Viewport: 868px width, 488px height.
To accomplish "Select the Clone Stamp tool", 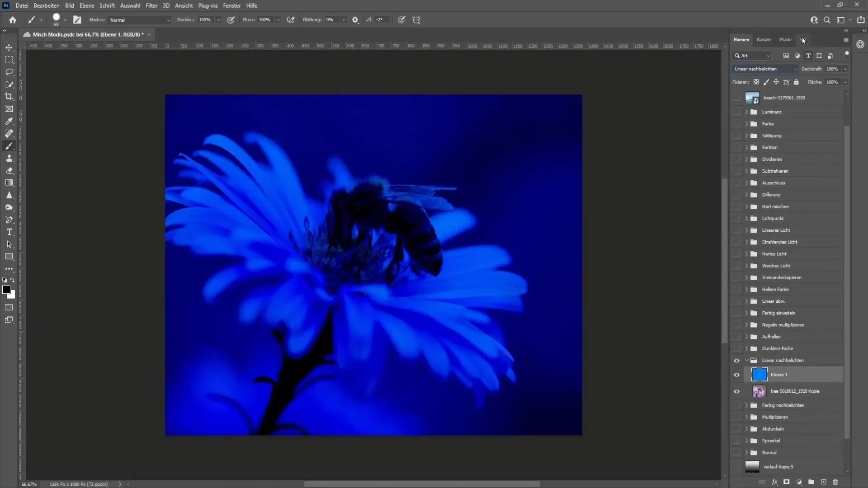I will tap(9, 159).
